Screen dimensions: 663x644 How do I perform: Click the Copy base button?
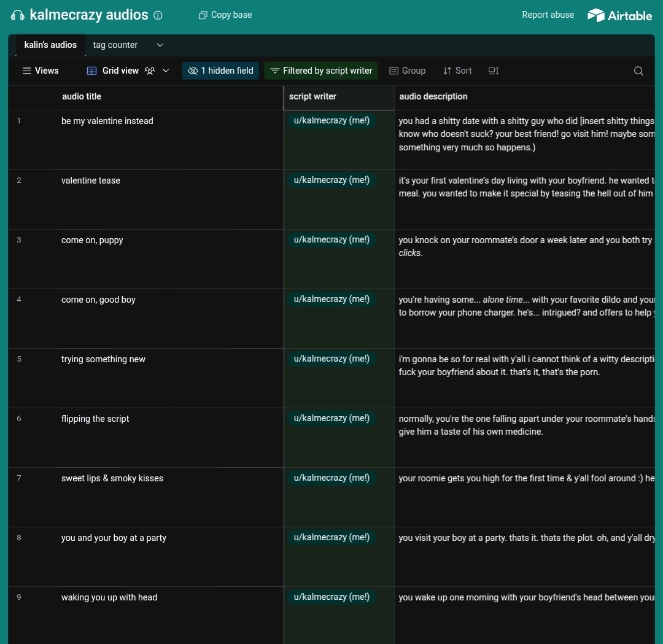tap(225, 15)
